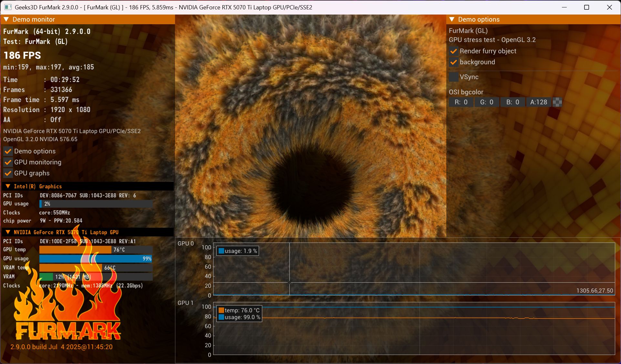Collapse the NVIDIA GeForce RTX 5070 Ti section
This screenshot has height=364, width=621.
pyautogui.click(x=8, y=232)
